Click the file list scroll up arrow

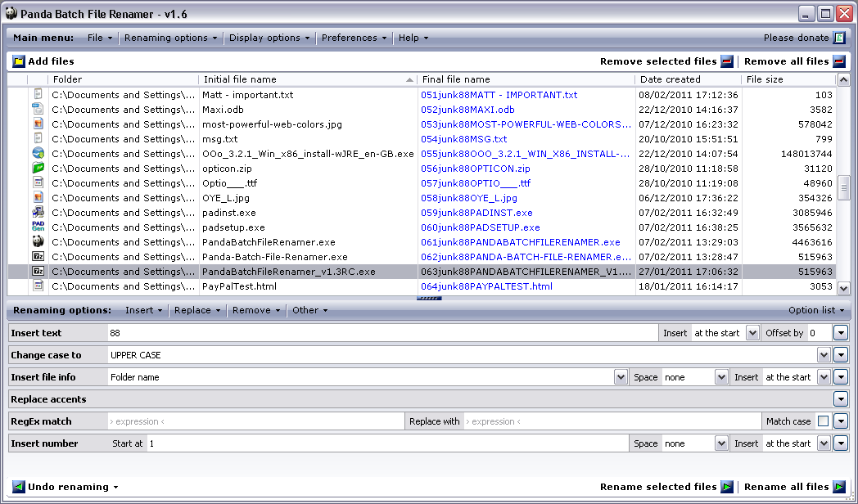click(844, 80)
